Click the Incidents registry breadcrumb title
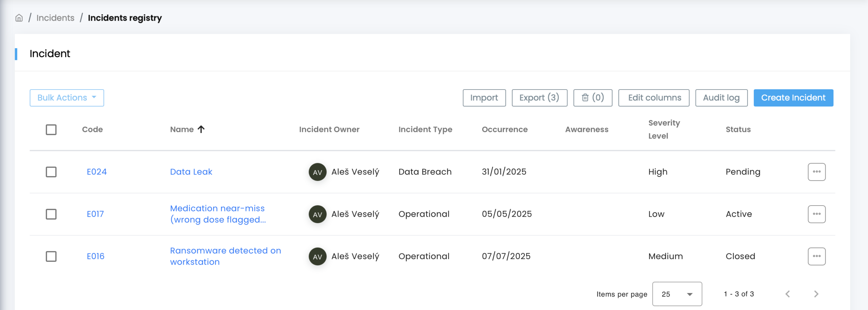Viewport: 868px width, 310px height. point(125,18)
